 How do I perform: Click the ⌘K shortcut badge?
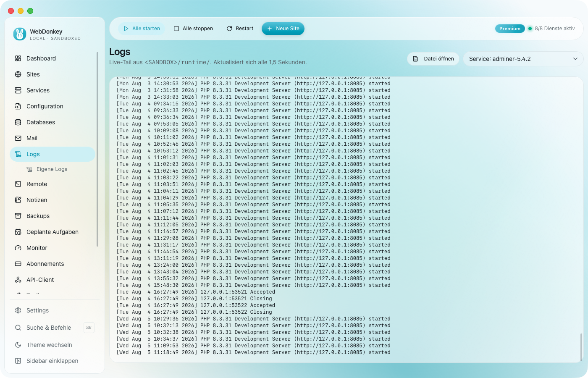[89, 328]
